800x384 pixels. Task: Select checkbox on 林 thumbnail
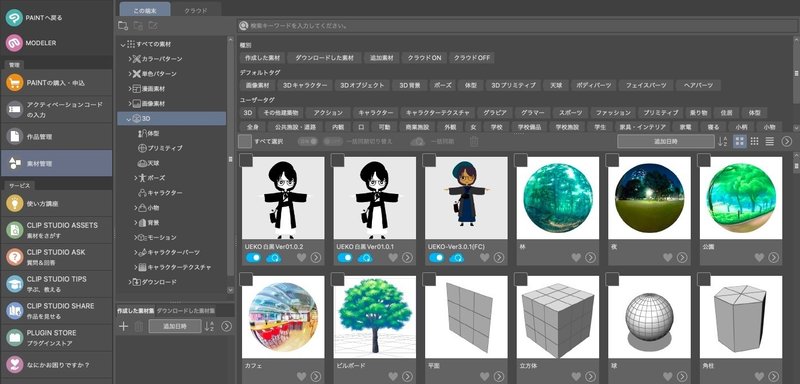(520, 161)
